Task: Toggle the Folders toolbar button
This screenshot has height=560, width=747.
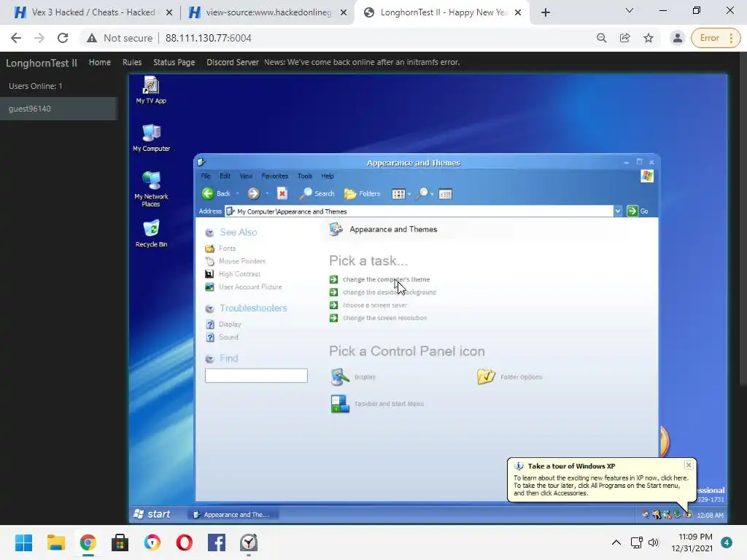Action: click(362, 193)
